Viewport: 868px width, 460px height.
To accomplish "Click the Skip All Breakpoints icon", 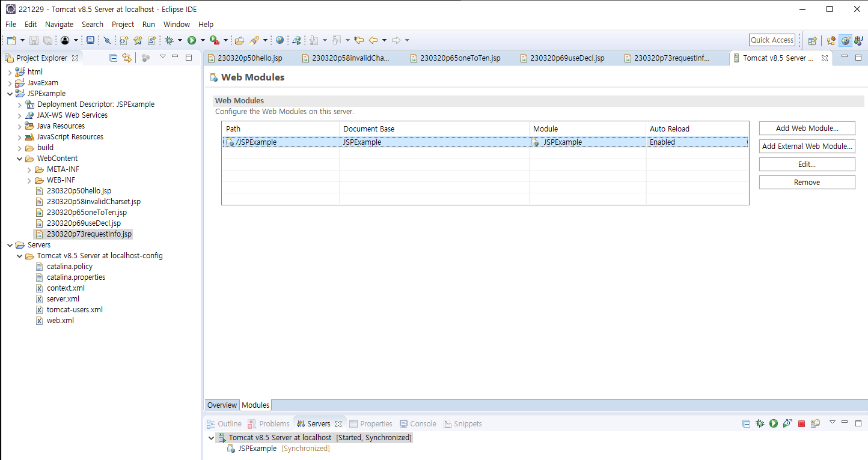I will pos(107,40).
